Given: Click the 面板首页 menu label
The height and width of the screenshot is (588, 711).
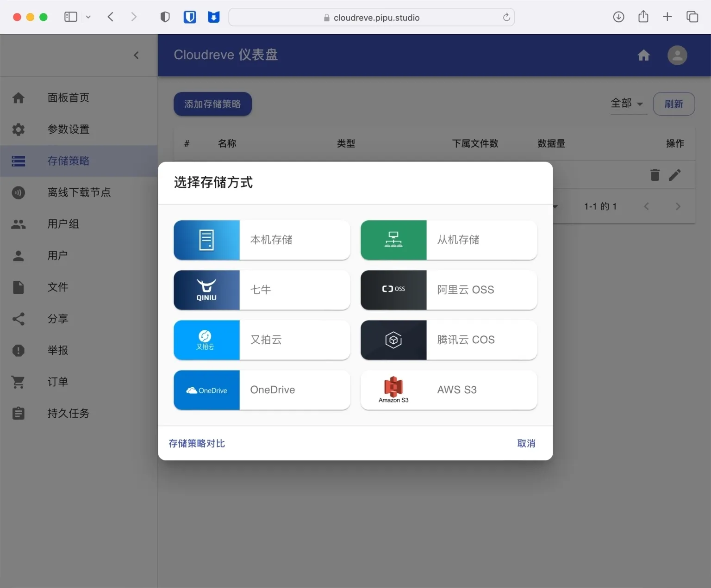Looking at the screenshot, I should tap(69, 98).
